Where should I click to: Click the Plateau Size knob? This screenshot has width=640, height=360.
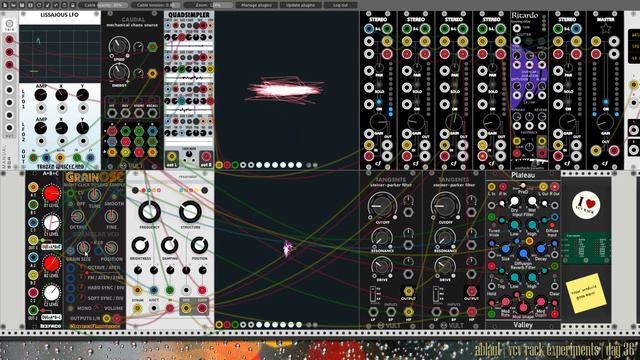click(x=506, y=249)
